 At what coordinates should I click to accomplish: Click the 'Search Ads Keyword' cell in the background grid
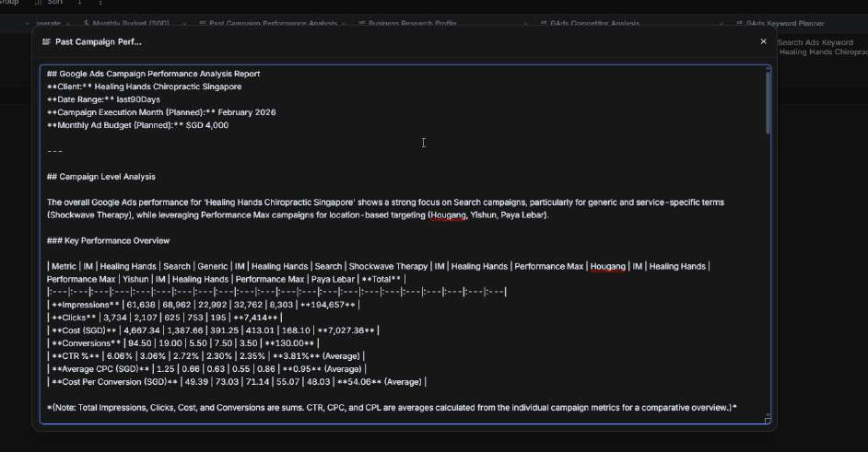[x=815, y=42]
